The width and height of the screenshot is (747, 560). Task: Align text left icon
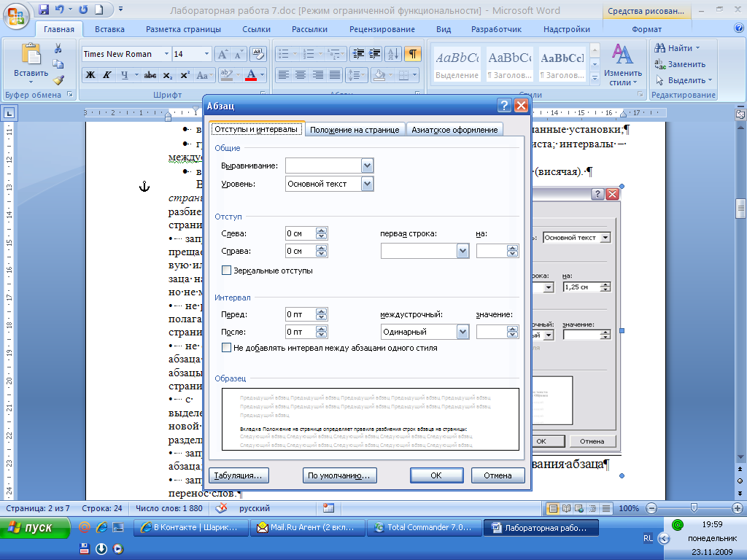click(x=284, y=75)
